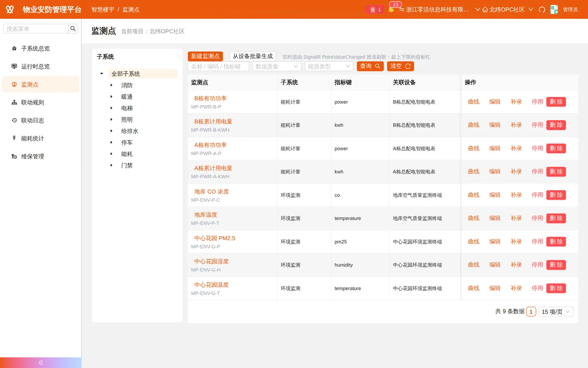
Task: Delete the B栋有功功率 row
Action: [x=556, y=102]
